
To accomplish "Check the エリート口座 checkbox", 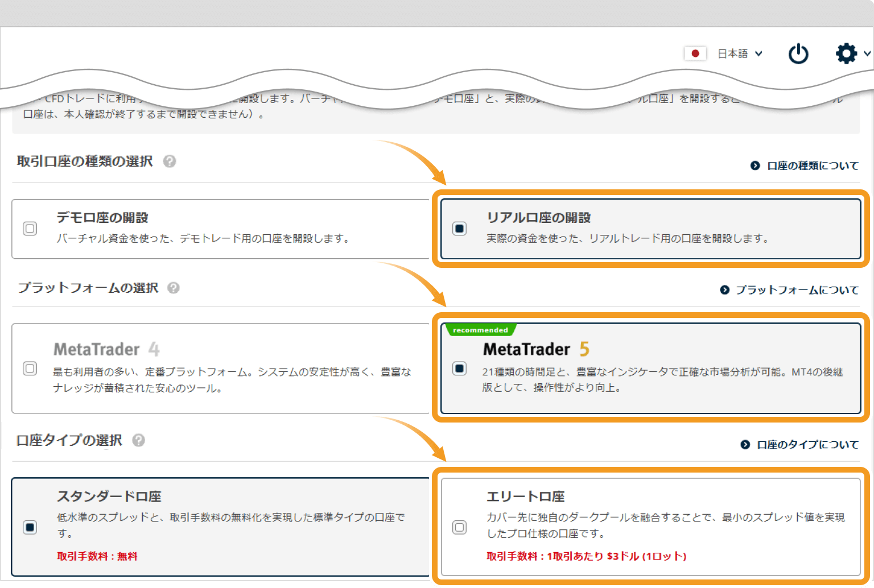I will tap(459, 527).
